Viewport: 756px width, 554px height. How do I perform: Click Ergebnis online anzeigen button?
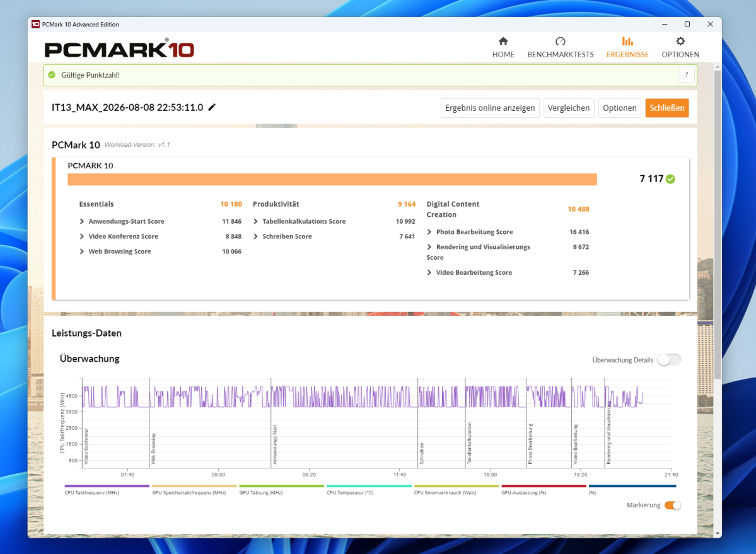(x=490, y=108)
